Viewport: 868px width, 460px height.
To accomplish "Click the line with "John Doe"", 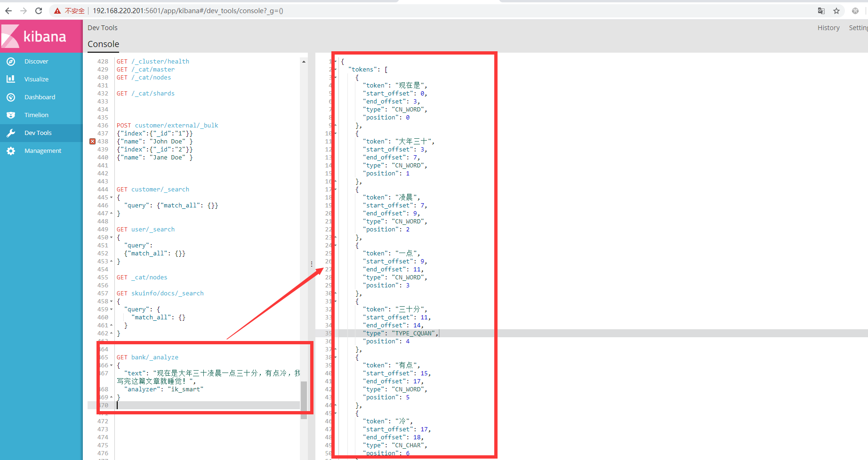I will click(155, 142).
